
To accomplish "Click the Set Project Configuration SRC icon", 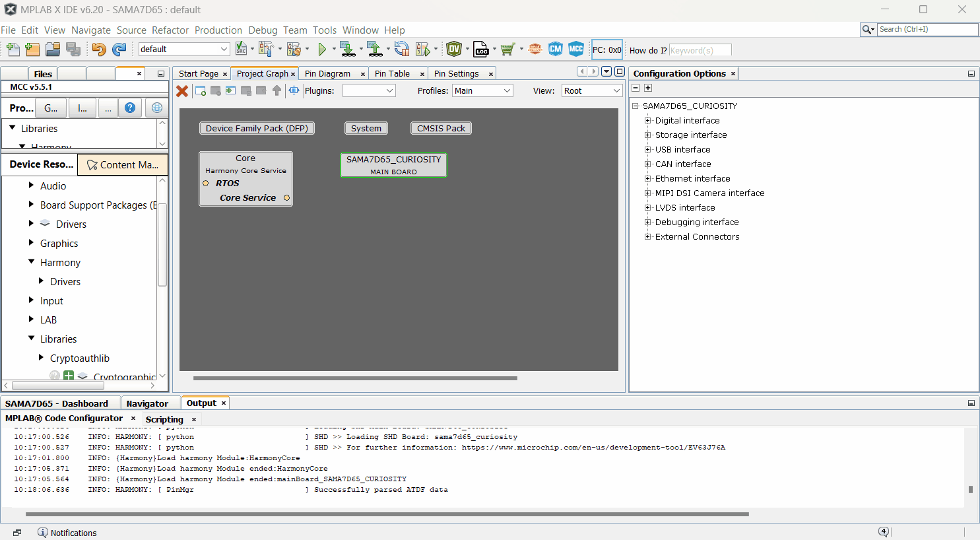I will [x=241, y=49].
